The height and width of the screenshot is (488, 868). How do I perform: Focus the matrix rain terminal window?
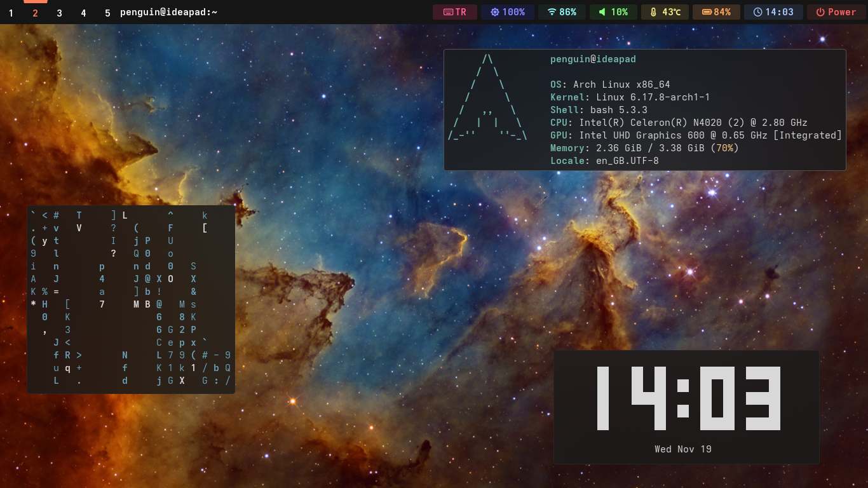tap(131, 299)
